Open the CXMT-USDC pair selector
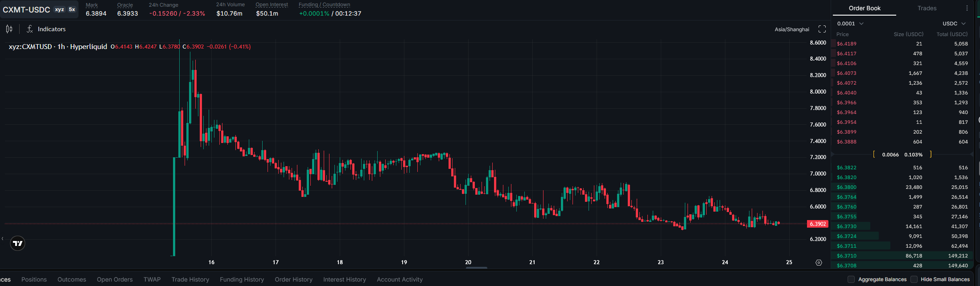980x286 pixels. pos(26,9)
